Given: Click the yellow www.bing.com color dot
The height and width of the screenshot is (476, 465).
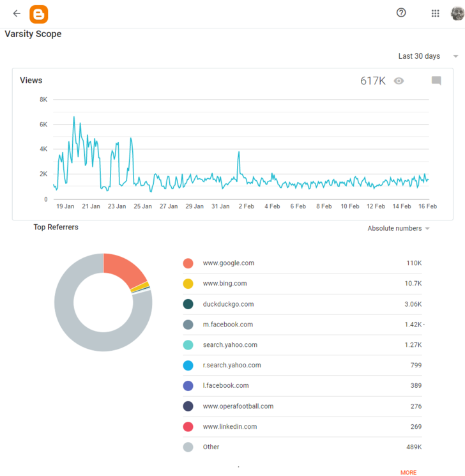Looking at the screenshot, I should pos(188,284).
